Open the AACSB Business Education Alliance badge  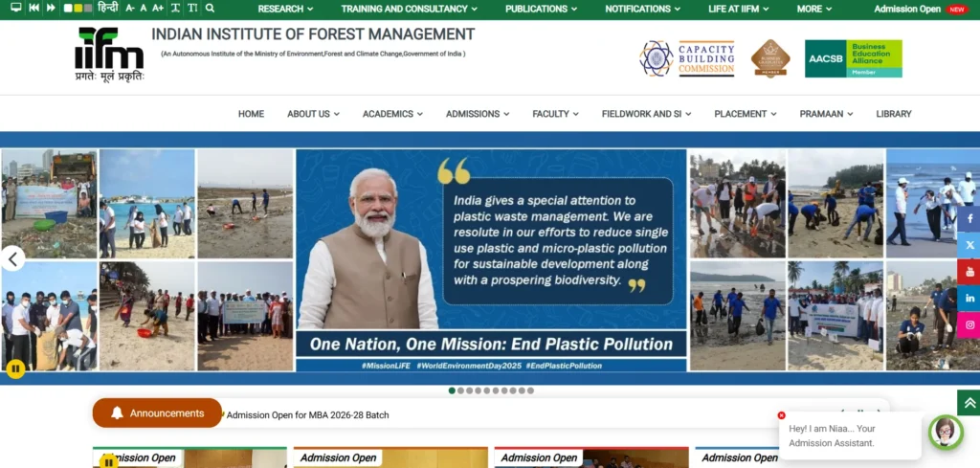853,58
